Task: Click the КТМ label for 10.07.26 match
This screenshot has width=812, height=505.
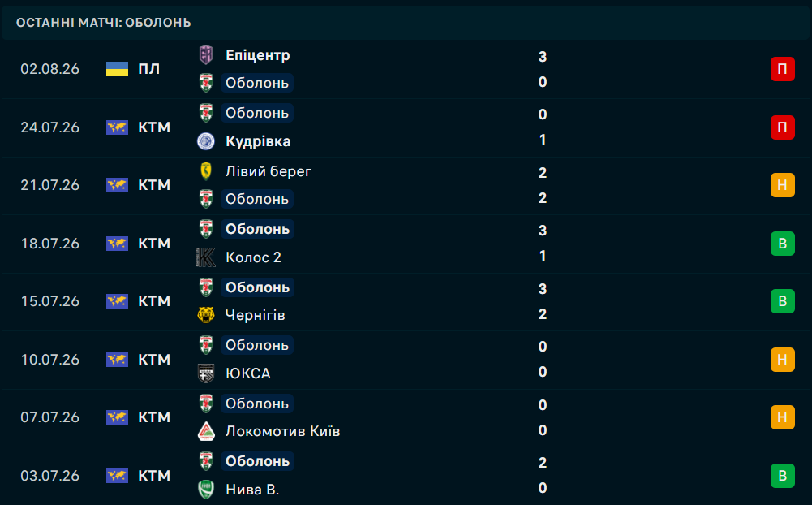Action: click(154, 360)
